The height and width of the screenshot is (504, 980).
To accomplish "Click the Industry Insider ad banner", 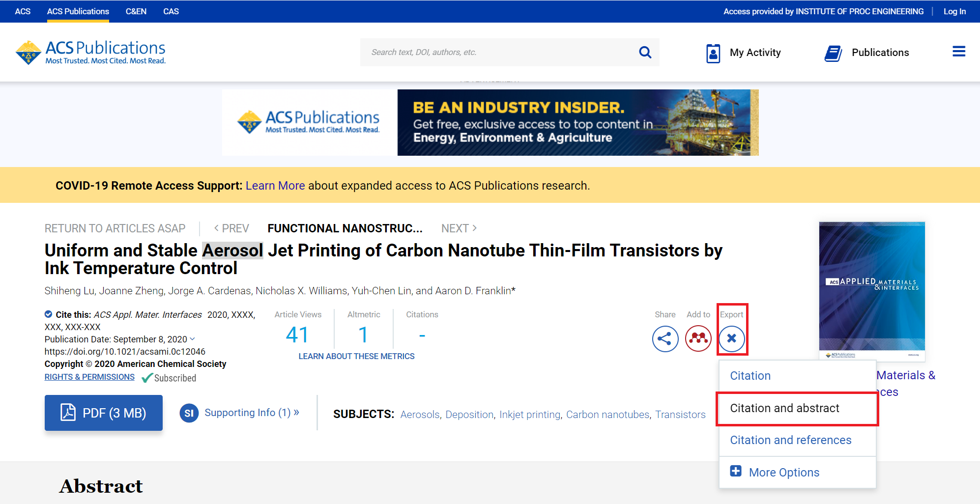I will [x=490, y=122].
